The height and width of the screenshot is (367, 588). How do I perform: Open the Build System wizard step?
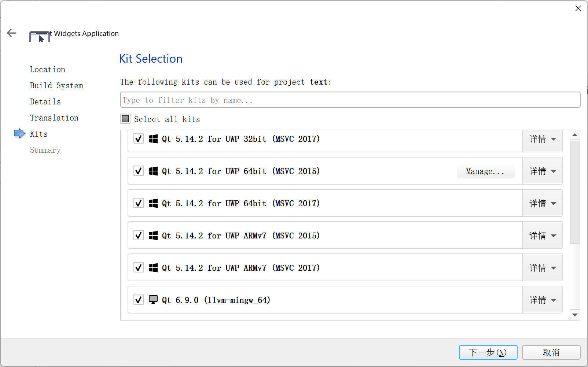click(56, 86)
